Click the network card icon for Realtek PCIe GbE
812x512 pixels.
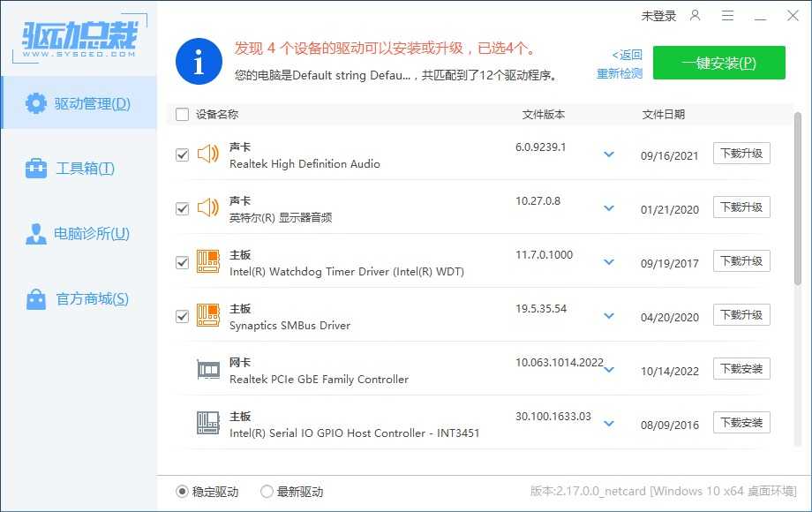click(x=208, y=369)
